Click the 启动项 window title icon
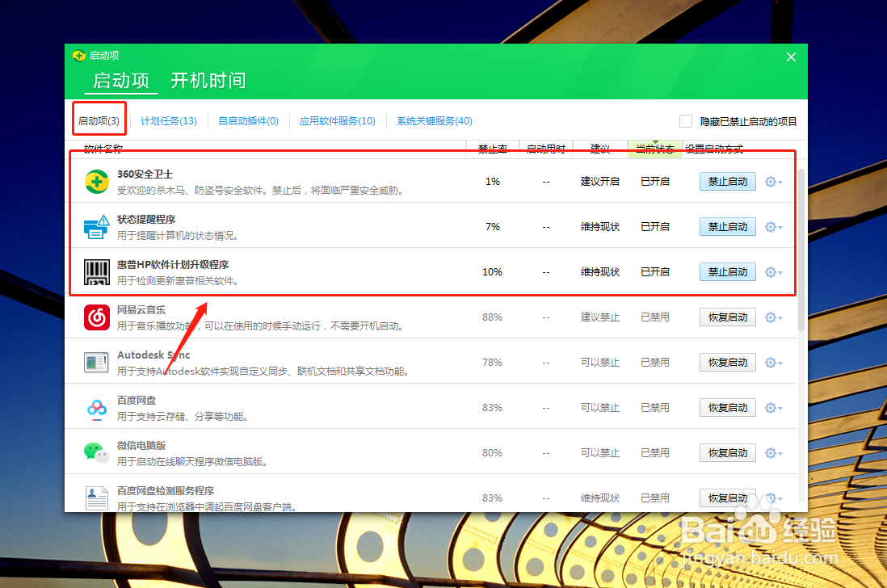 click(78, 55)
